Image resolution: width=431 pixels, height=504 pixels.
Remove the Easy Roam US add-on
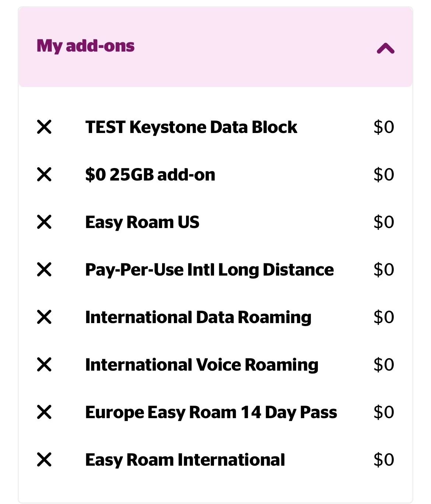pos(44,222)
